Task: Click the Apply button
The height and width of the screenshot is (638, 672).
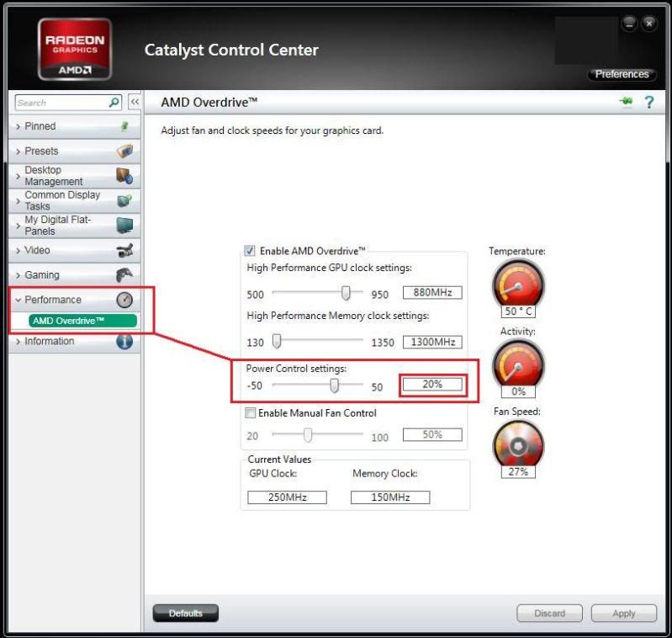Action: click(x=623, y=613)
